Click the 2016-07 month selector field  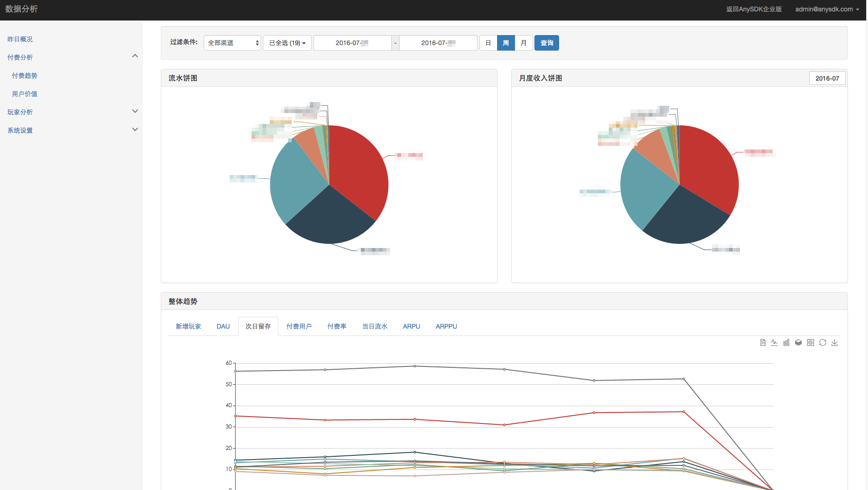[x=827, y=78]
